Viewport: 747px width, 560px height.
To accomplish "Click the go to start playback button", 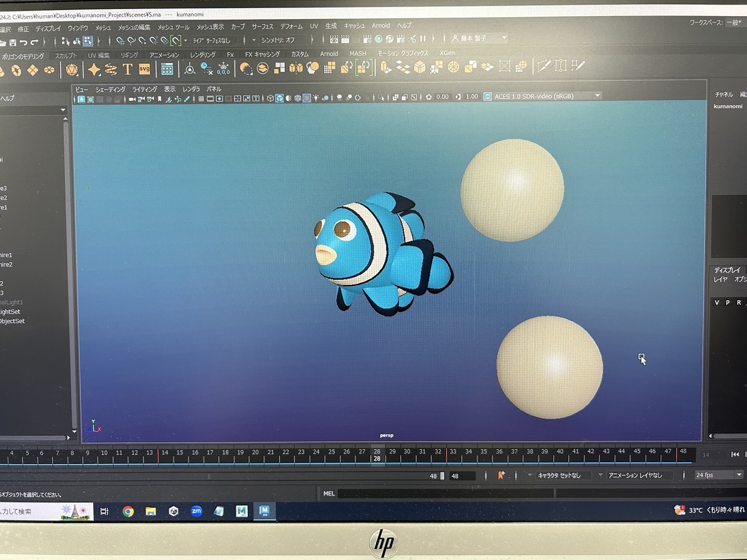I will click(x=735, y=454).
